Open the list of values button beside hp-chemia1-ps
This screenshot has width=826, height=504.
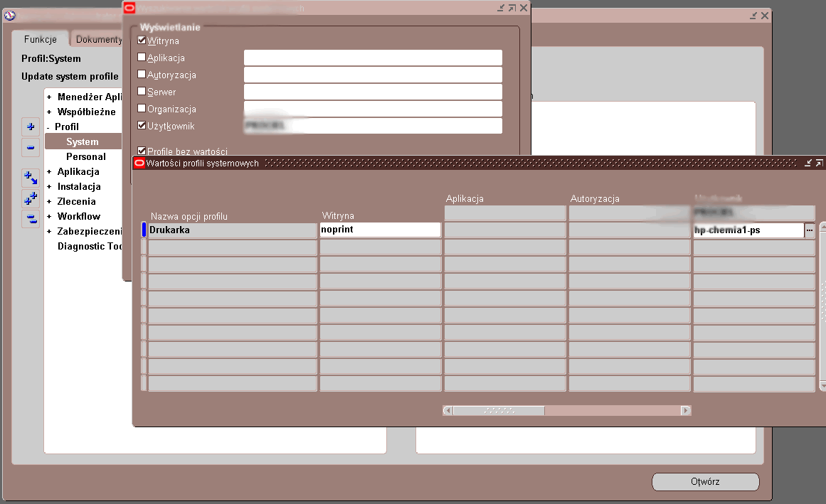tap(810, 230)
